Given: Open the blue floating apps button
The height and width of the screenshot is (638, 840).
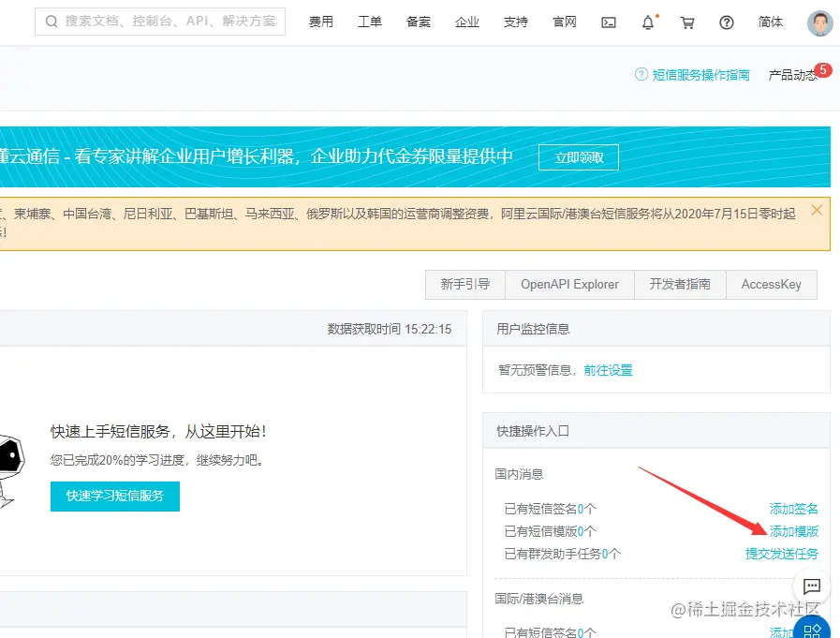Looking at the screenshot, I should (x=812, y=630).
